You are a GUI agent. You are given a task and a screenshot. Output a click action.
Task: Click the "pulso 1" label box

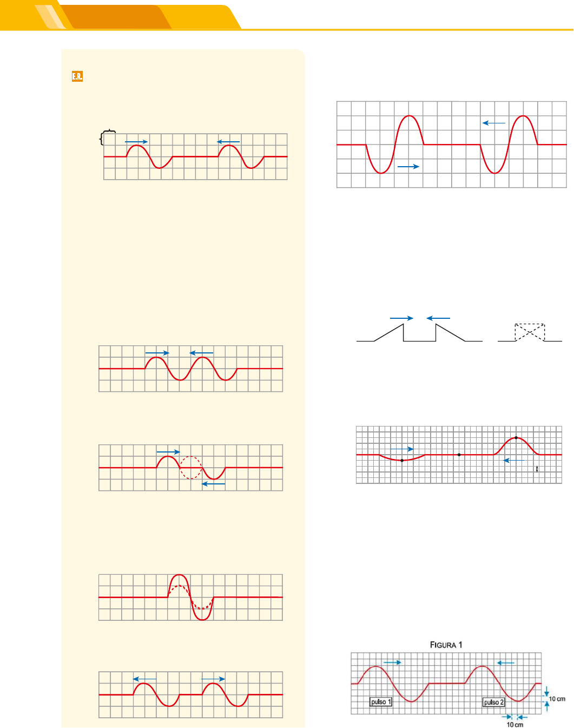coord(381,702)
